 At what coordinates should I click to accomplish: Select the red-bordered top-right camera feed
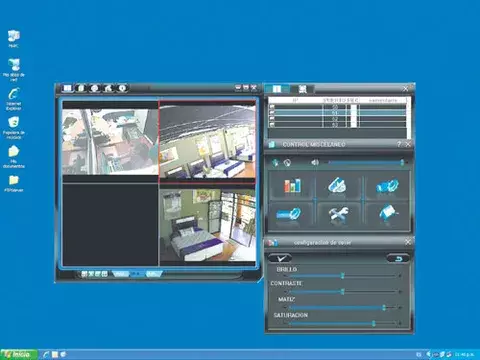pyautogui.click(x=208, y=142)
